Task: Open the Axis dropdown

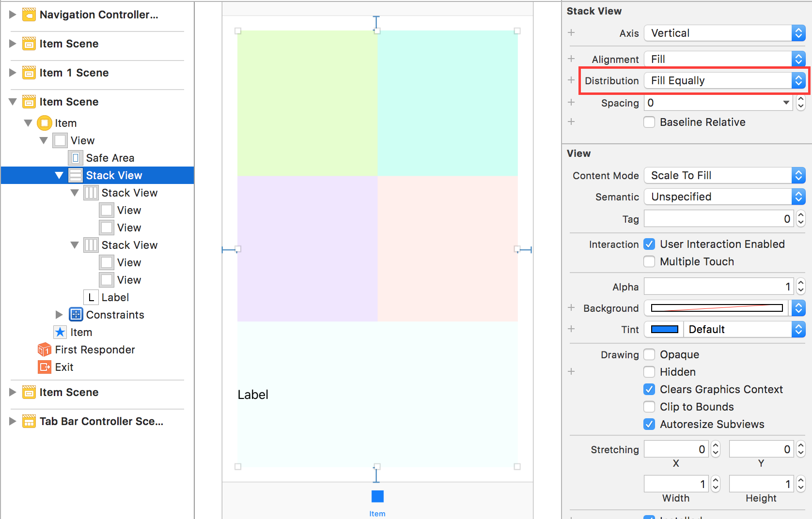Action: 725,33
